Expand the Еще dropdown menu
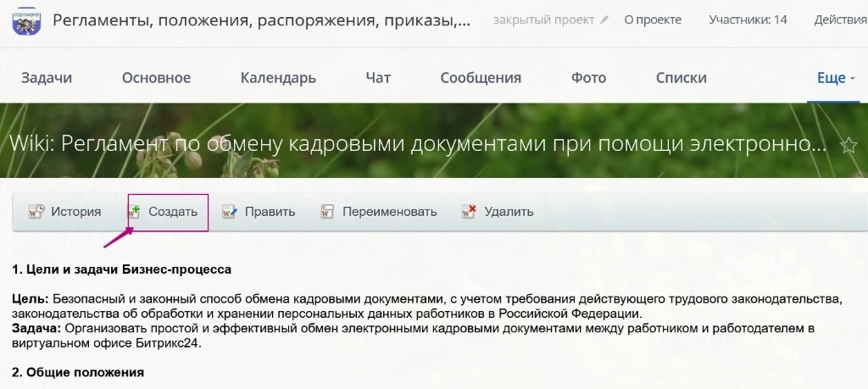This screenshot has height=389, width=868. [x=836, y=78]
